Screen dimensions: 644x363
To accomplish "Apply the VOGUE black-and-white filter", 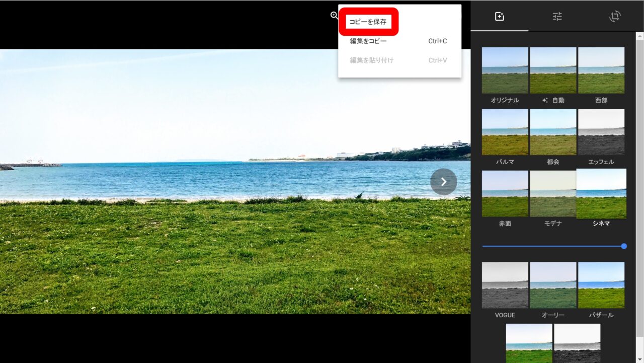I will [x=505, y=285].
